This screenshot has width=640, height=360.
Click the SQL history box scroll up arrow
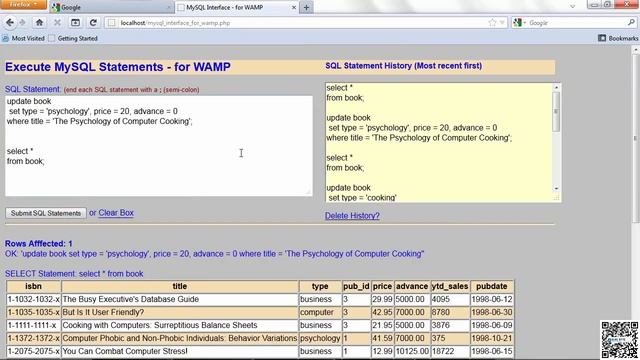click(x=556, y=87)
